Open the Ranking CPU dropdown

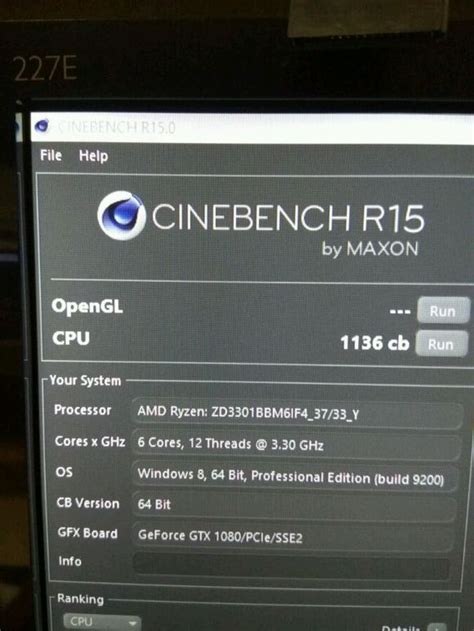[x=102, y=622]
